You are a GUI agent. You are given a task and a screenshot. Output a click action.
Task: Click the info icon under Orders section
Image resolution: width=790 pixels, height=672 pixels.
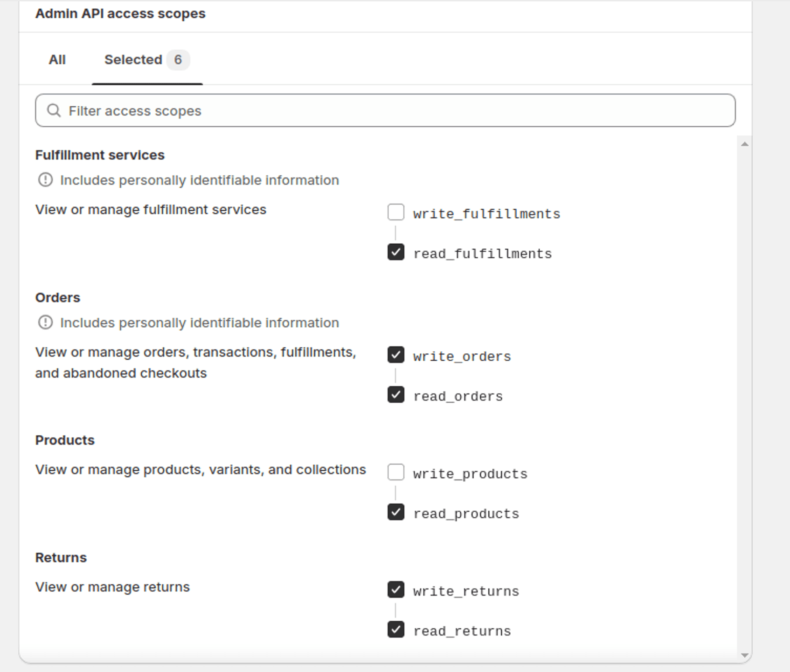(45, 322)
